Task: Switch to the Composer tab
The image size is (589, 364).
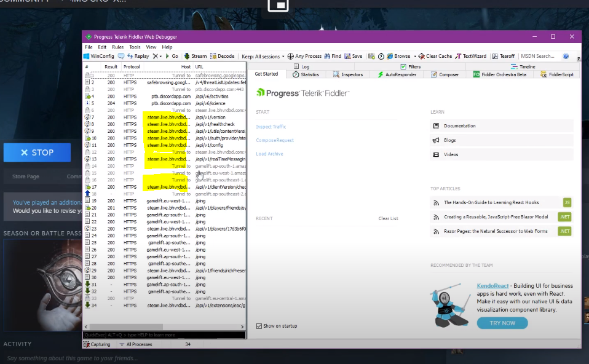Action: point(445,74)
